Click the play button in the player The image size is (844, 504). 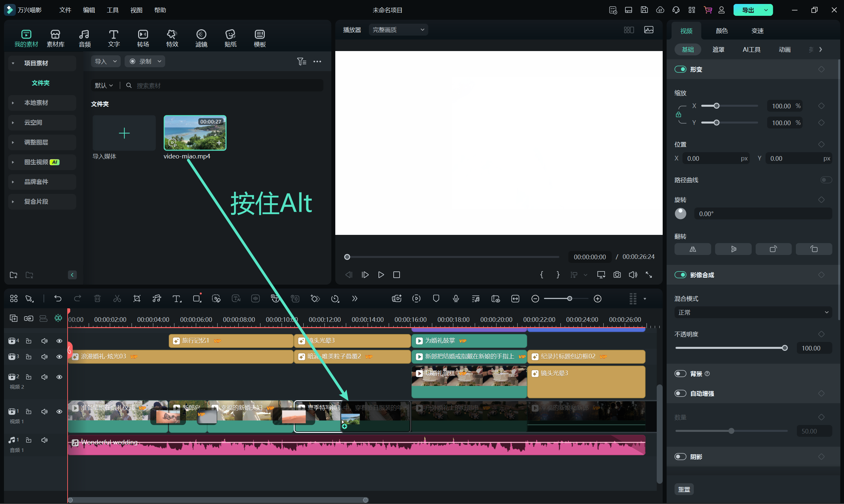click(381, 275)
